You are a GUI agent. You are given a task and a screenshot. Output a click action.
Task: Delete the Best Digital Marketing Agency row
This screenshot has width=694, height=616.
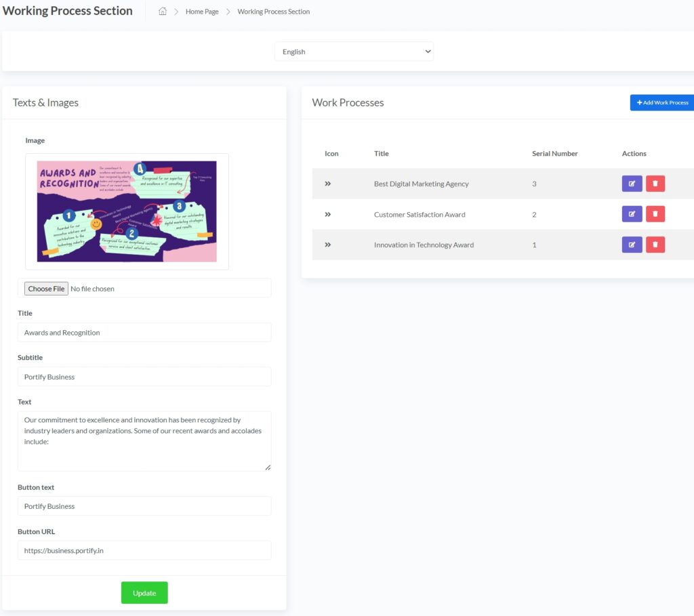coord(655,184)
